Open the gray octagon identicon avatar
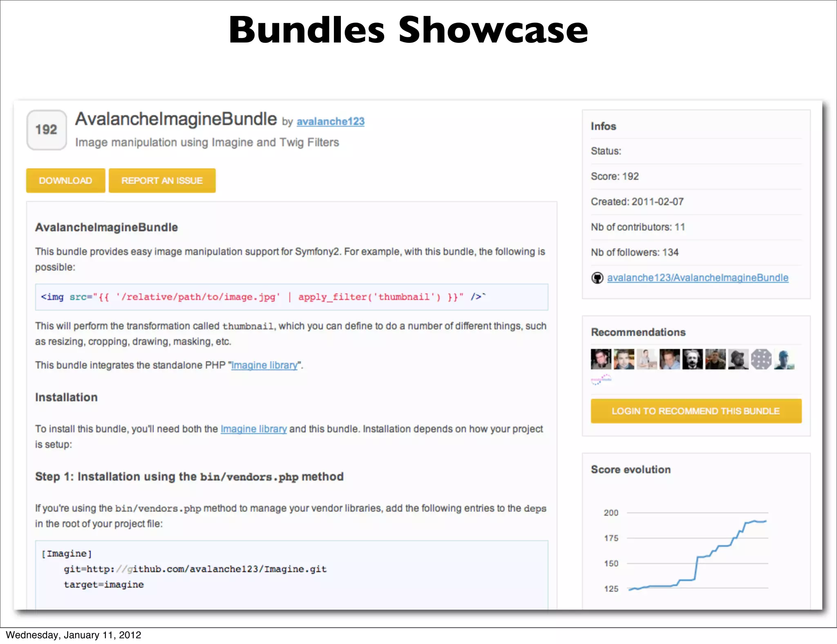Viewport: 837px width, 644px height. coord(761,359)
